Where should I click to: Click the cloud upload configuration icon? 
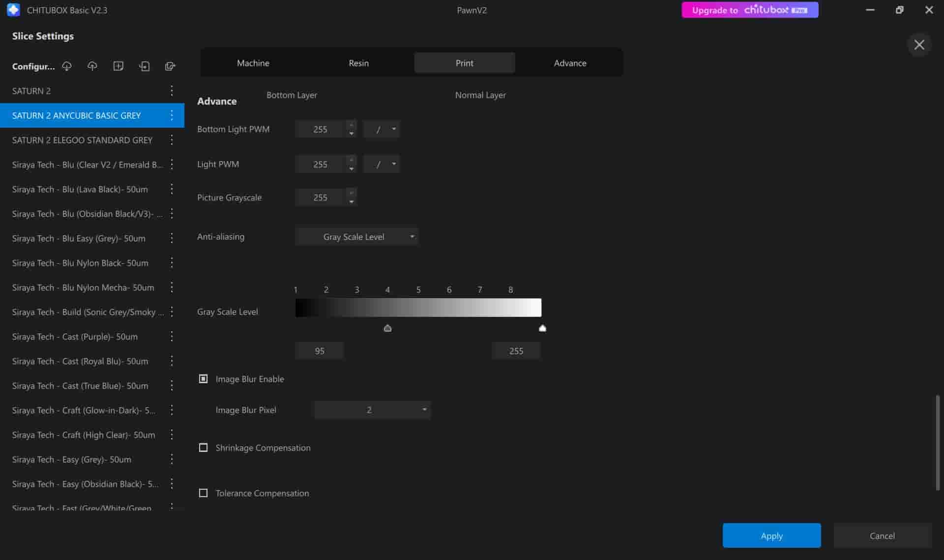pos(92,66)
